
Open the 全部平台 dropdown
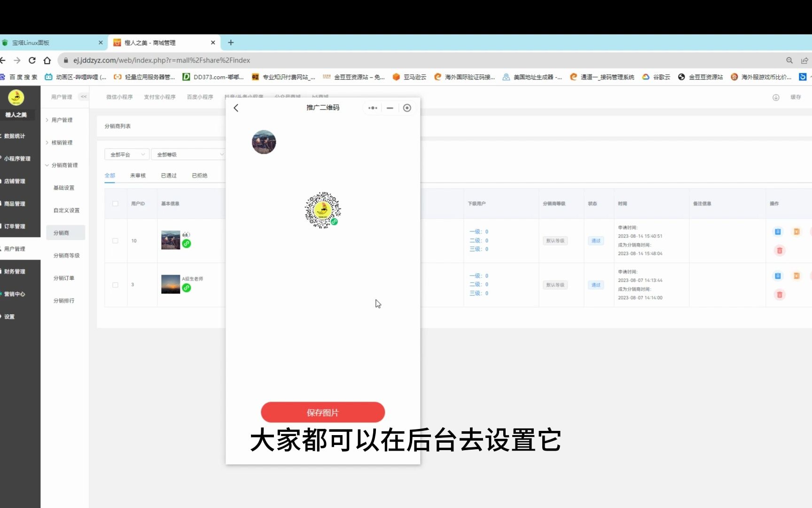tap(127, 154)
